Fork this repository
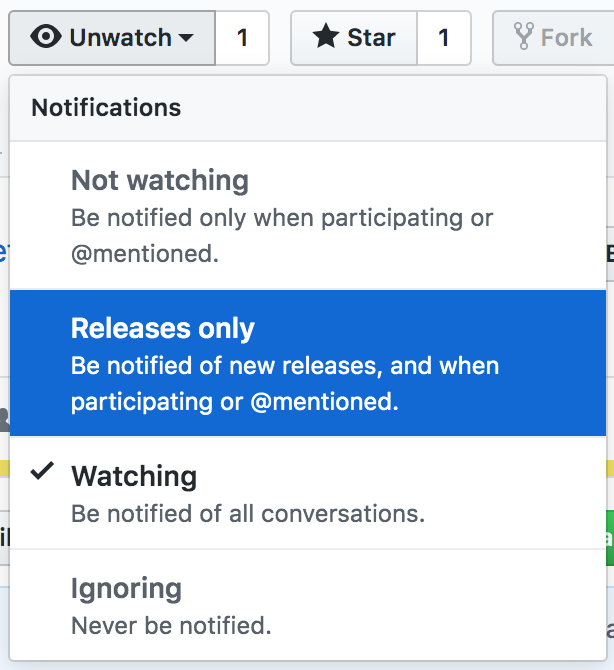614x670 pixels. 553,38
